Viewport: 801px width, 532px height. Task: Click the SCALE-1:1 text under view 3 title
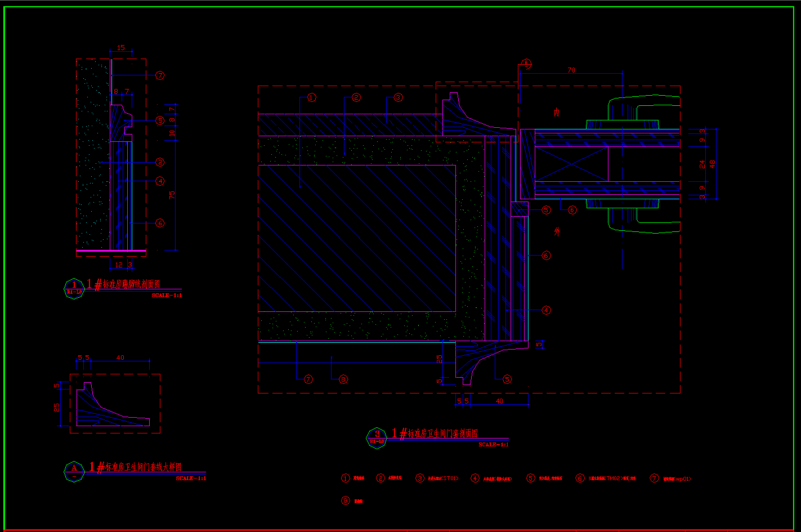tap(494, 445)
